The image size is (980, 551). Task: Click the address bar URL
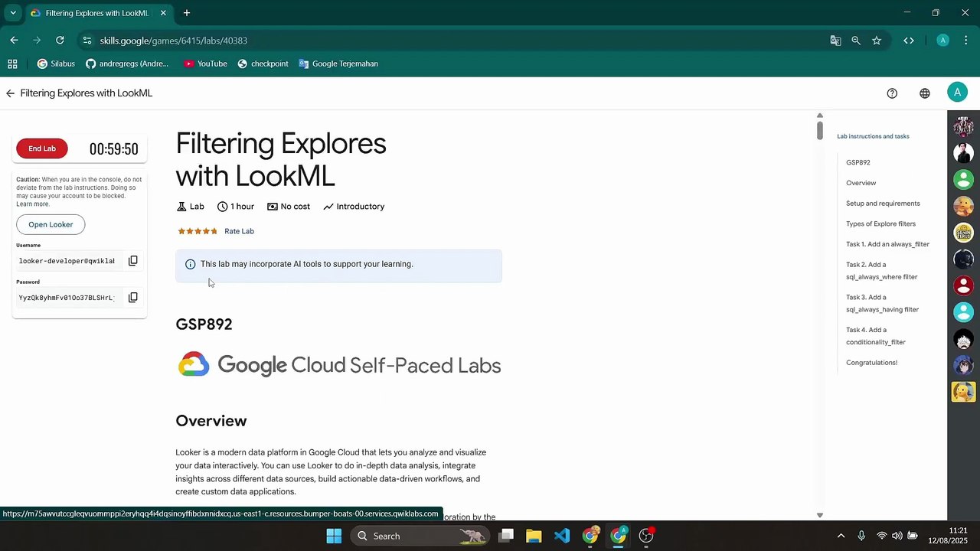174,41
